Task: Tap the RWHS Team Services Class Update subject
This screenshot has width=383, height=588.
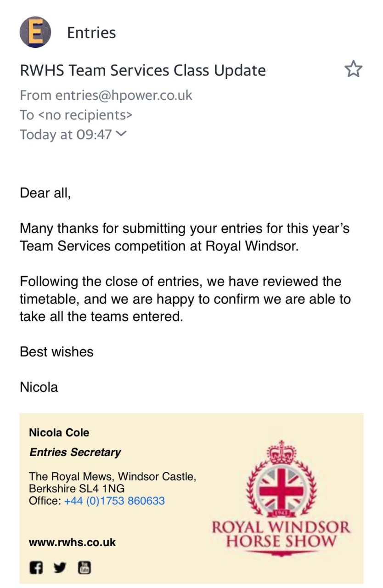Action: [143, 70]
